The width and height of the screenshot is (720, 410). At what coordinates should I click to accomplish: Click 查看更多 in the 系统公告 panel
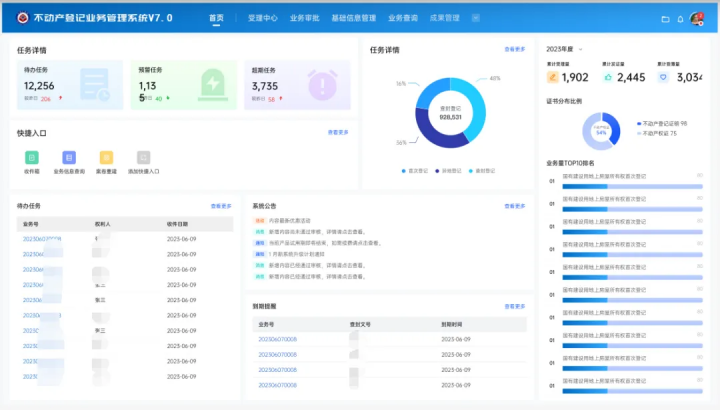point(515,206)
